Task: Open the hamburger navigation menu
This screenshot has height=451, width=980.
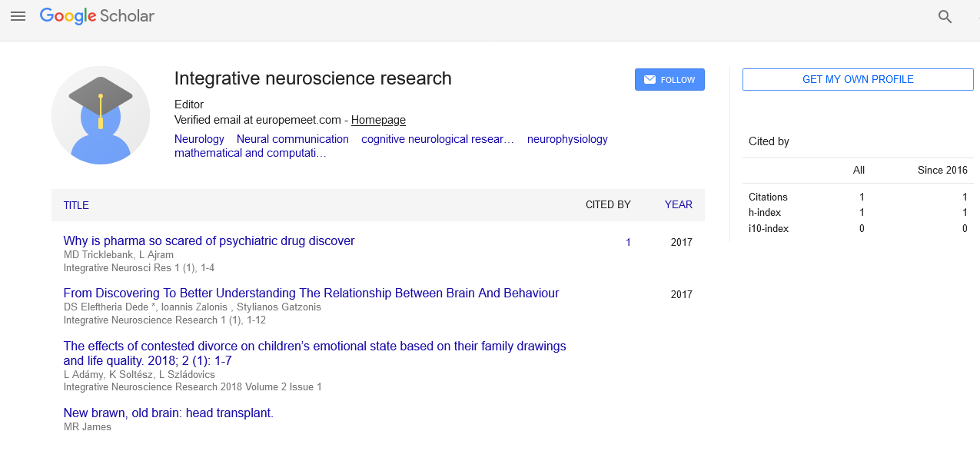Action: [x=18, y=16]
